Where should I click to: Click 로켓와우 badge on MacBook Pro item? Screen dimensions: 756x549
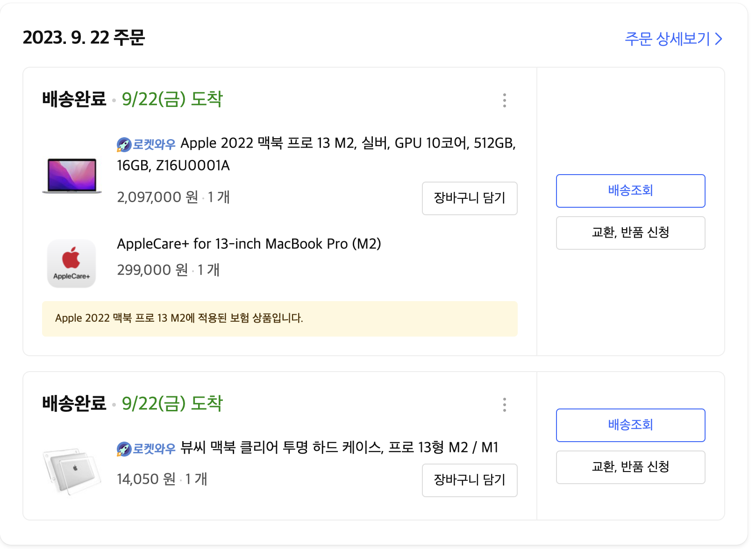tap(146, 144)
